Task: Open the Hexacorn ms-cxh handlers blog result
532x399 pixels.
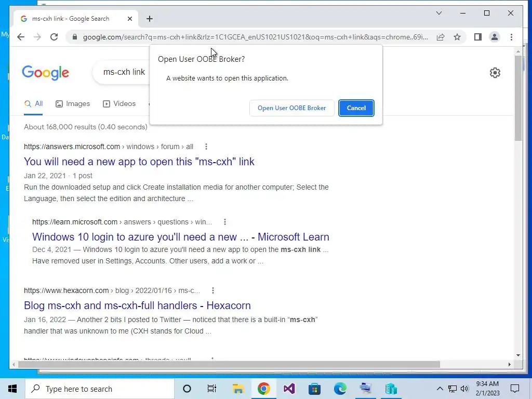Action: (137, 305)
